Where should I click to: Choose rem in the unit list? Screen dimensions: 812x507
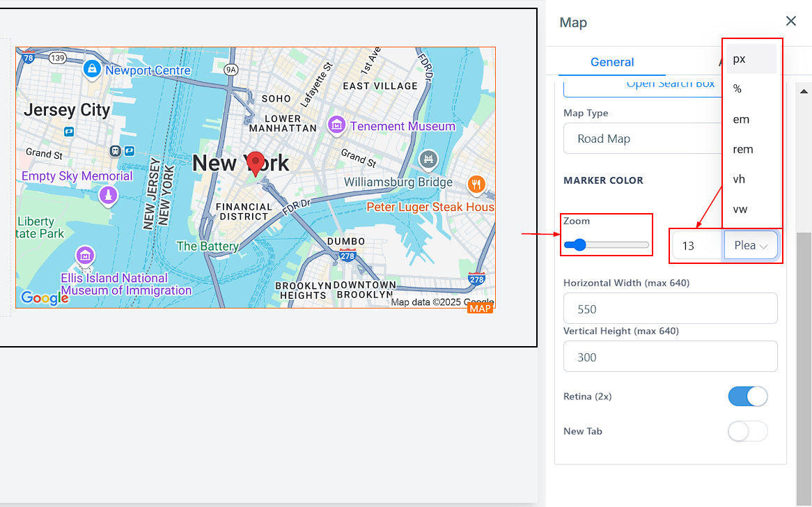pos(743,149)
